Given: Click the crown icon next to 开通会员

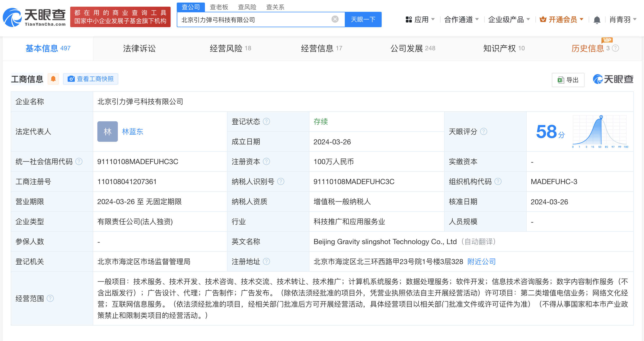Looking at the screenshot, I should pyautogui.click(x=543, y=19).
